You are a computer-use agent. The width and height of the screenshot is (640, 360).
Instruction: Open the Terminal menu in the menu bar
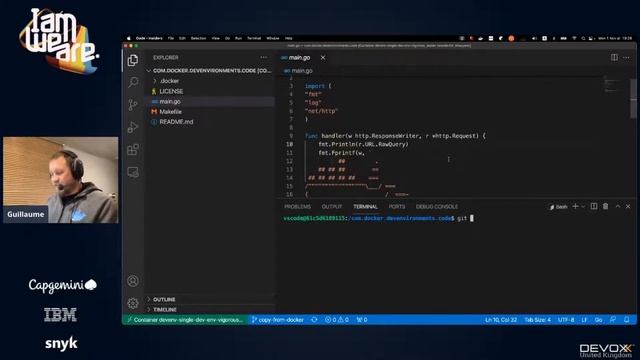click(254, 38)
